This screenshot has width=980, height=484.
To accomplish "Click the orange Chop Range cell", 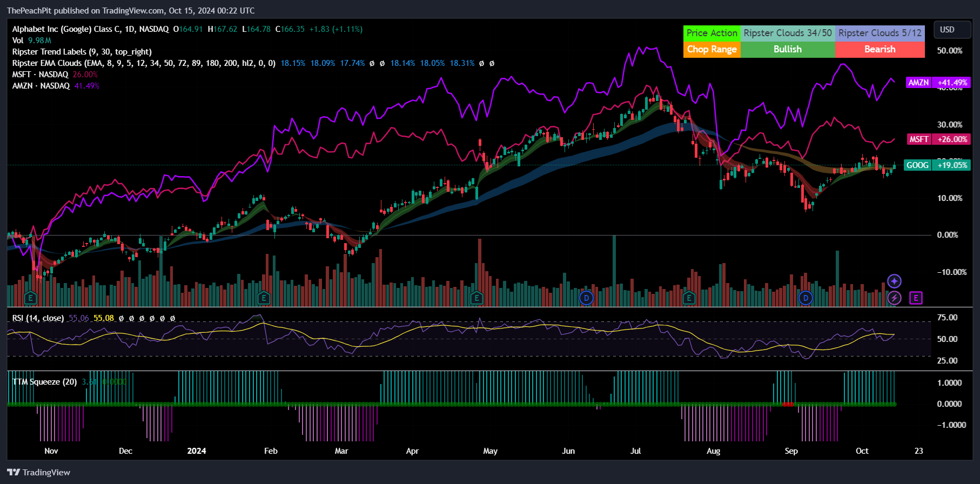I will [x=712, y=49].
